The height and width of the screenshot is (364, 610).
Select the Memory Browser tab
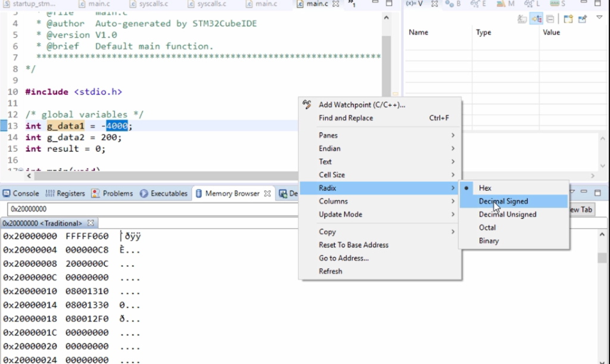coord(232,193)
